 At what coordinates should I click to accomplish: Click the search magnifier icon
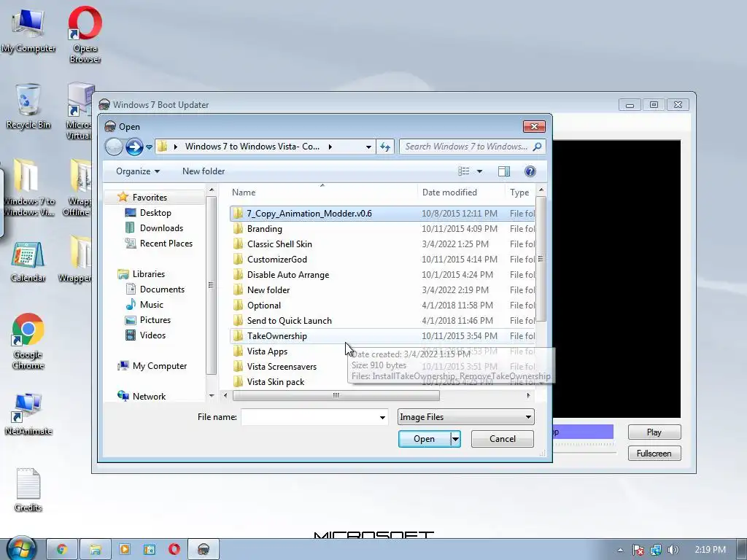pyautogui.click(x=537, y=147)
